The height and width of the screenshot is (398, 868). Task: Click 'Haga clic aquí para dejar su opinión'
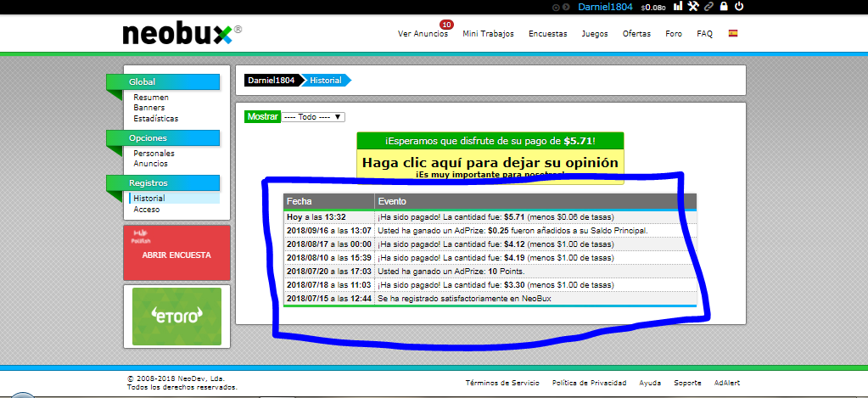tap(490, 163)
